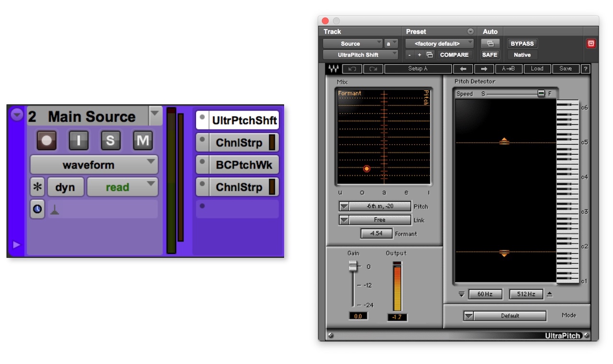Open track name dropdown arrow
The image size is (613, 364).
[156, 115]
